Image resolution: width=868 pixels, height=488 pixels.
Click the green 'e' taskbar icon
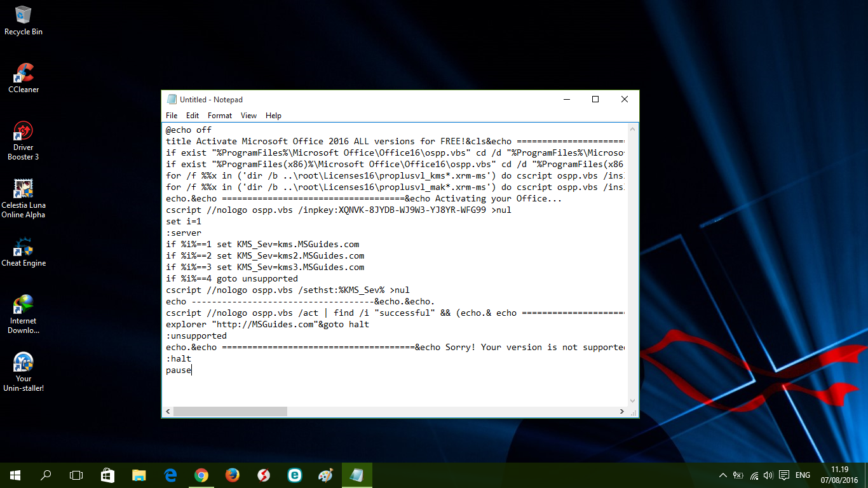click(294, 475)
